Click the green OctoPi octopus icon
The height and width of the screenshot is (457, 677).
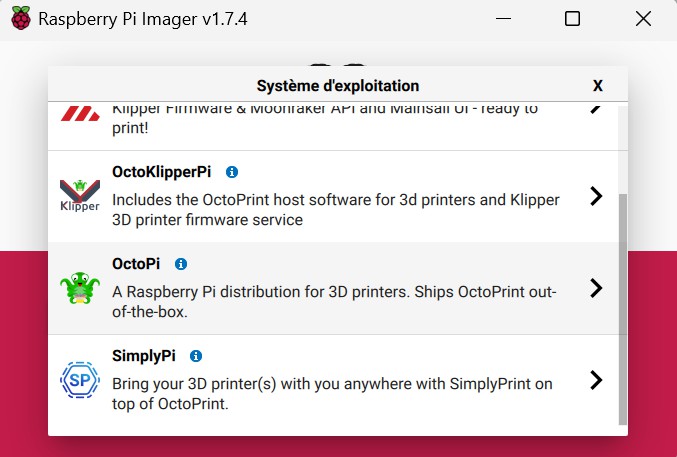pyautogui.click(x=80, y=288)
